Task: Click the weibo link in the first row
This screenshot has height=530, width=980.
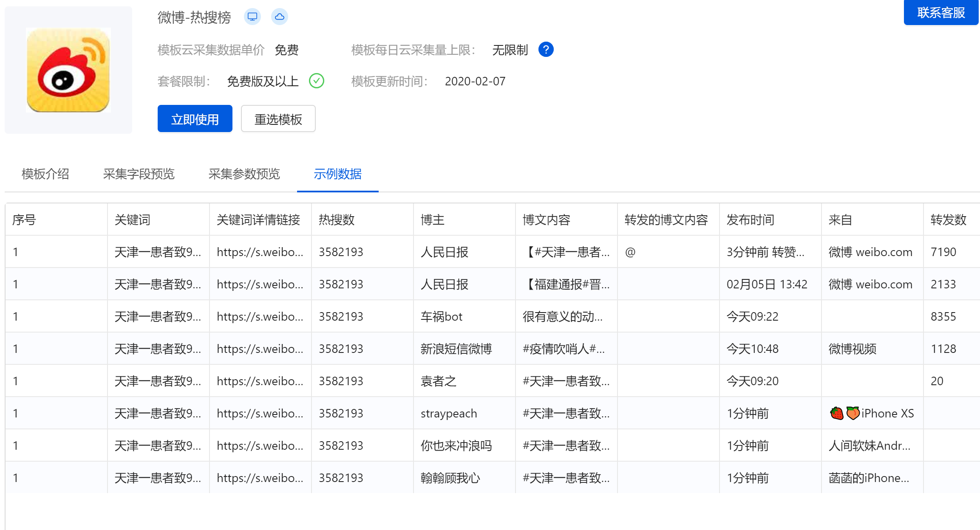Action: pyautogui.click(x=260, y=252)
